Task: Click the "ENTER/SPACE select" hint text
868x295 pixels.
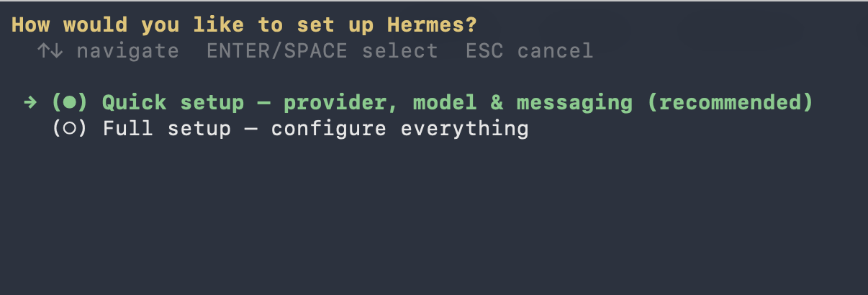Action: tap(322, 51)
